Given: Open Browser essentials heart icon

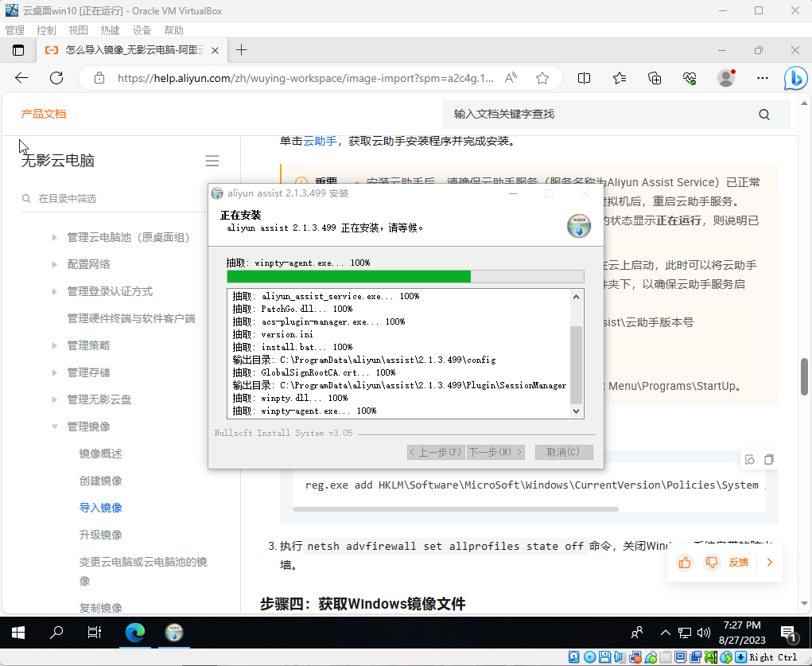Looking at the screenshot, I should click(690, 78).
